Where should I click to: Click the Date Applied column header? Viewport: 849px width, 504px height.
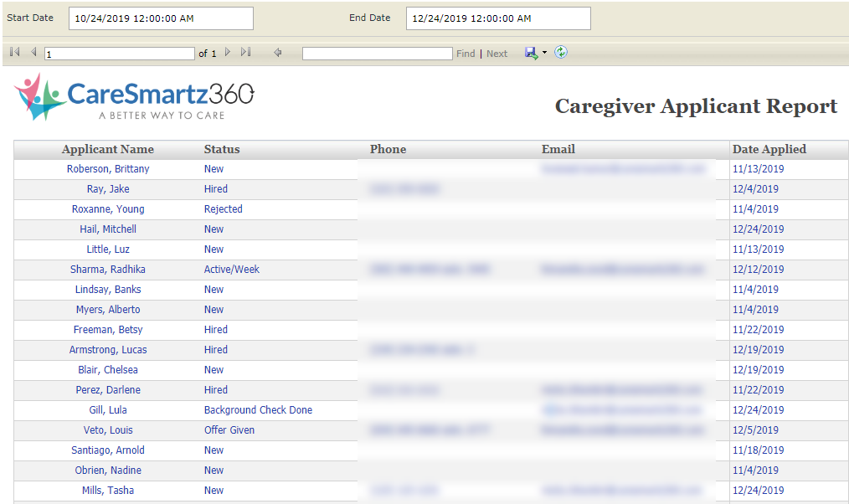coord(769,150)
